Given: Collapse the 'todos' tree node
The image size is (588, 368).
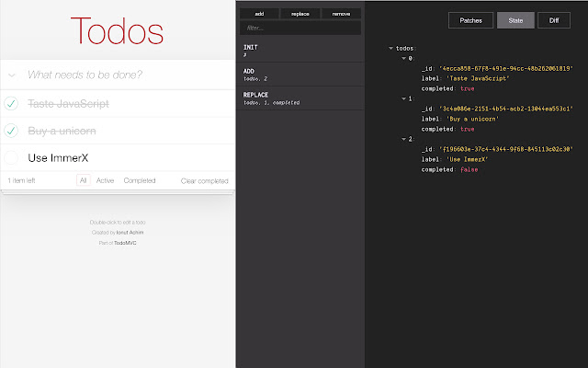Looking at the screenshot, I should tap(390, 48).
